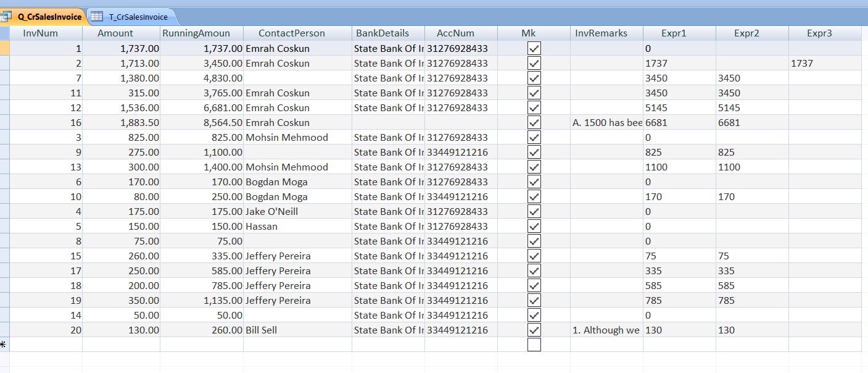Click the Expr3 cell showing 1737
Image resolution: width=868 pixels, height=373 pixels.
click(825, 63)
